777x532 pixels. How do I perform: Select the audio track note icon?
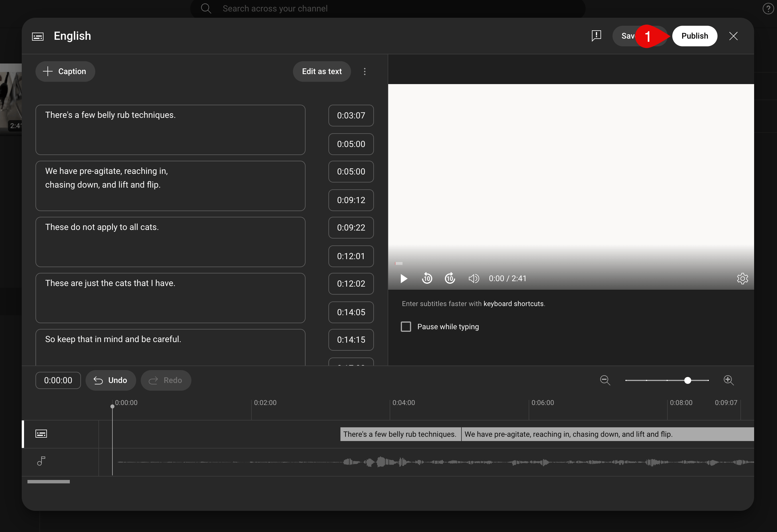41,461
